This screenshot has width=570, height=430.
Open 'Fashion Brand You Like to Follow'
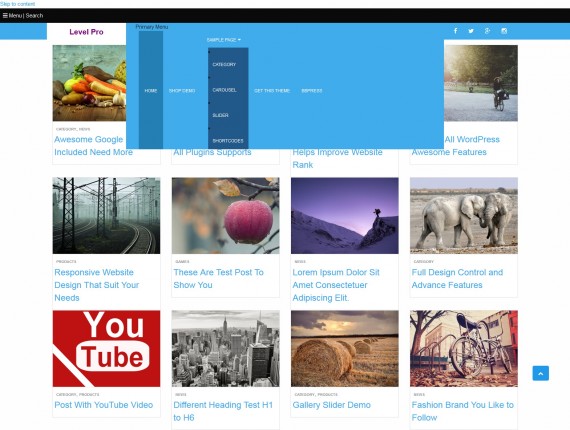462,411
